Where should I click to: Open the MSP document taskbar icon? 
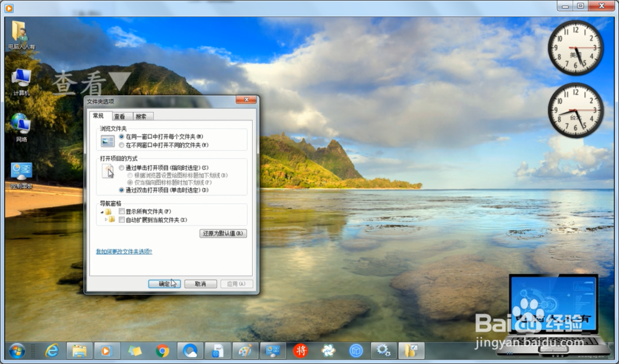click(x=217, y=350)
